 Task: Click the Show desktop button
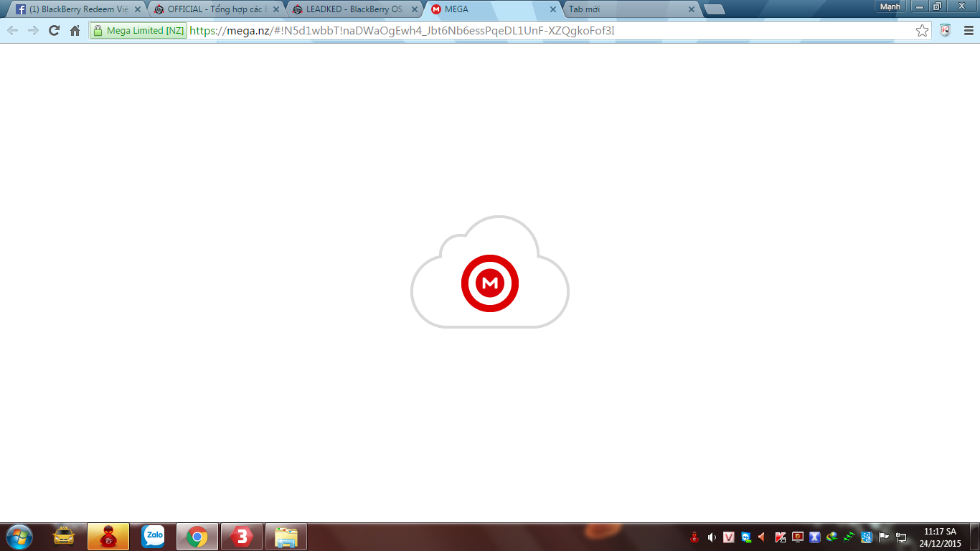[975, 537]
